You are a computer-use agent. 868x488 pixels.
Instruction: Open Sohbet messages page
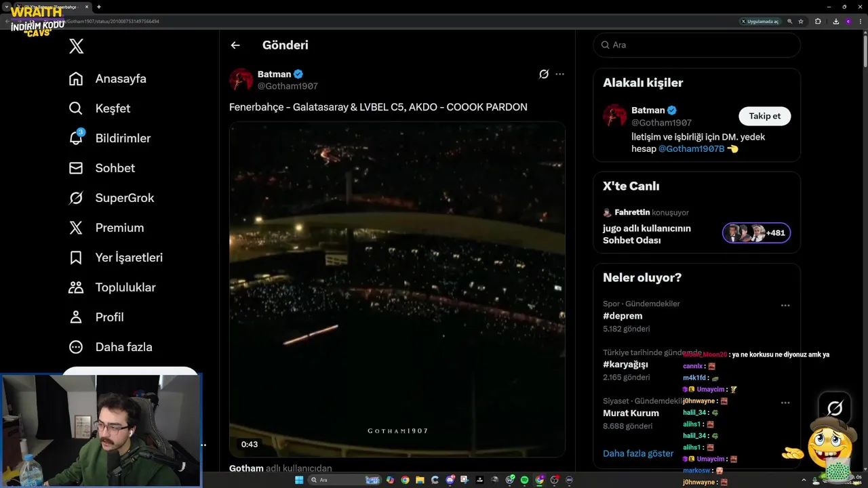[x=102, y=168]
